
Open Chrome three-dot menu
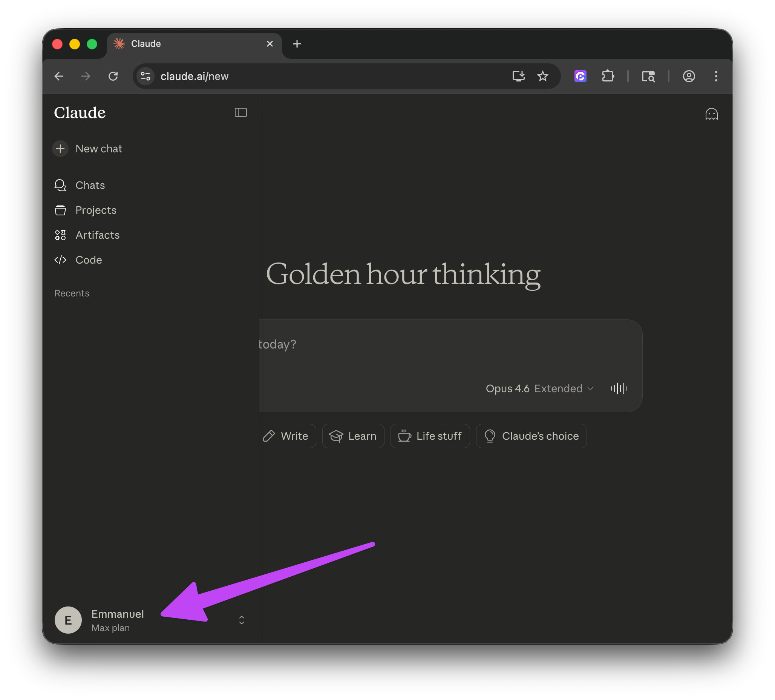point(716,76)
